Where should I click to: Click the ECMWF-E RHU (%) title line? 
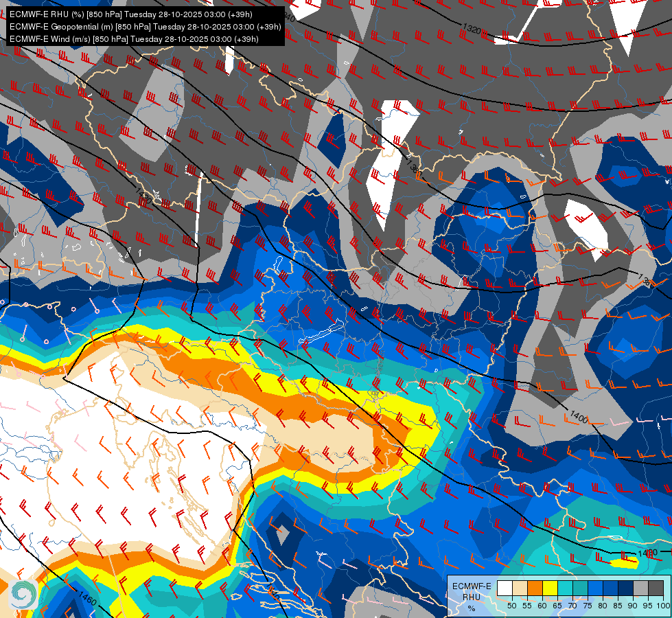[130, 14]
